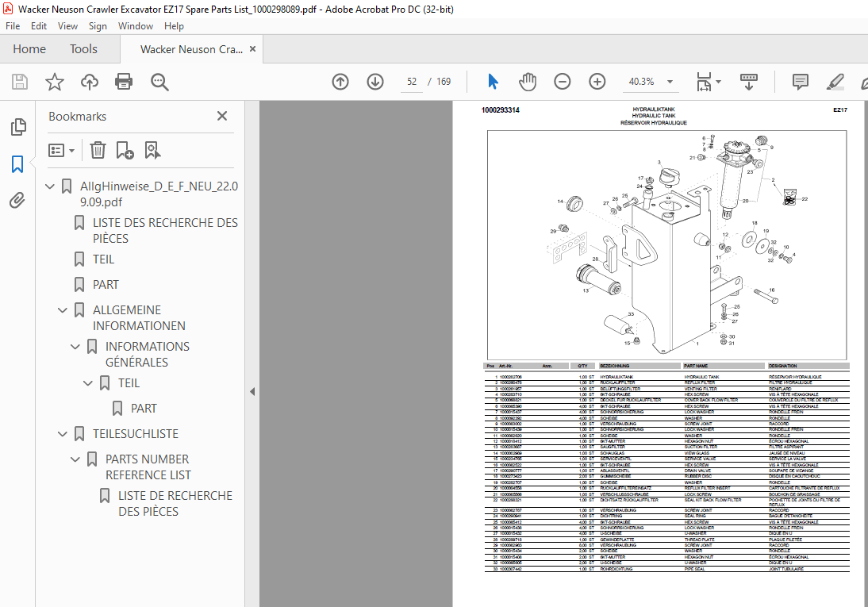Toggle the Comment panel
Image resolution: width=868 pixels, height=607 pixels.
pos(800,82)
